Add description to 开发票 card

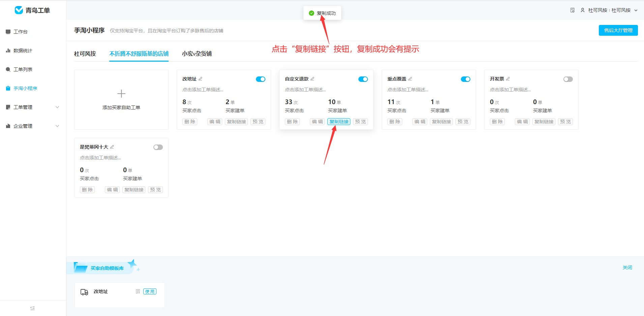pos(510,90)
